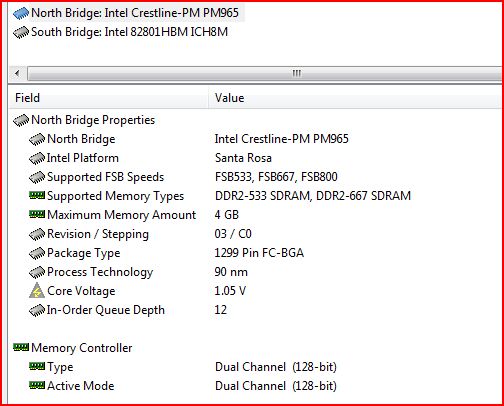Viewport: 504px width, 406px height.
Task: Click the North Bridge field label in details list
Action: pos(81,139)
